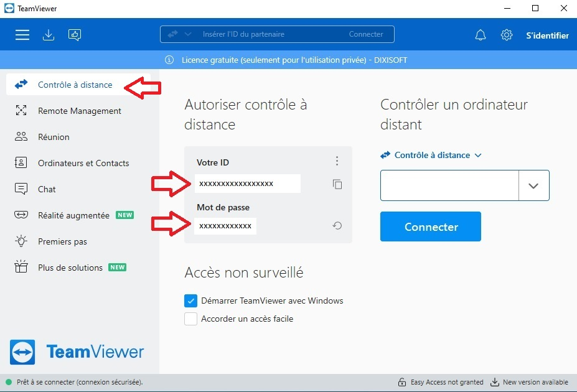Open connection type chevron in top bar
Viewport: 577px width, 392px height.
click(188, 34)
